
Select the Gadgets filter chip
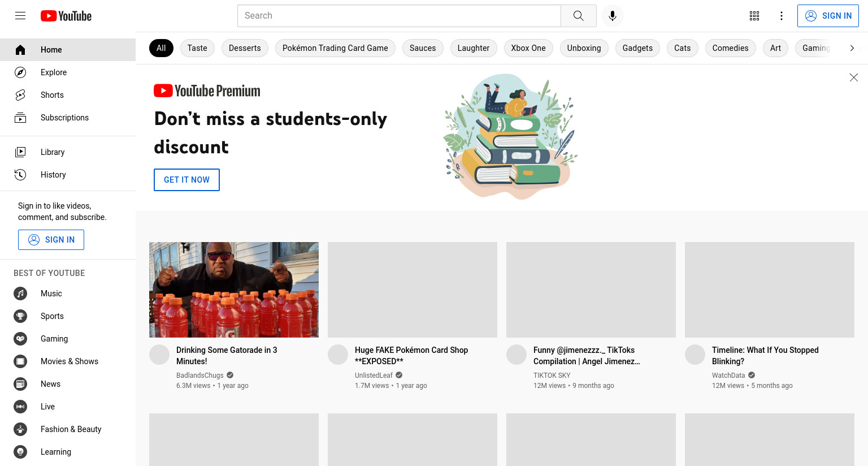pyautogui.click(x=637, y=48)
